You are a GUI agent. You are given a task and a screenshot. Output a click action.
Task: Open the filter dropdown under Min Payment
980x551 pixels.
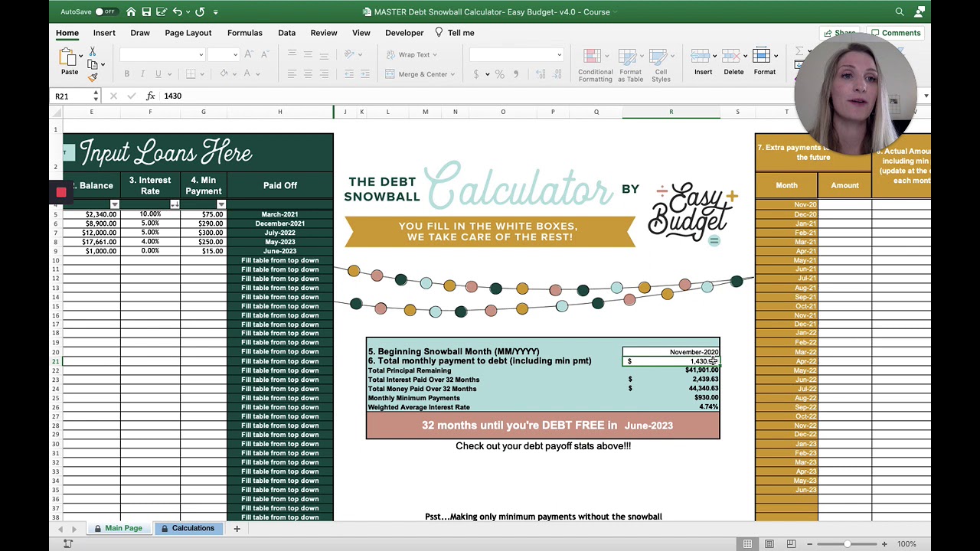[x=220, y=204]
